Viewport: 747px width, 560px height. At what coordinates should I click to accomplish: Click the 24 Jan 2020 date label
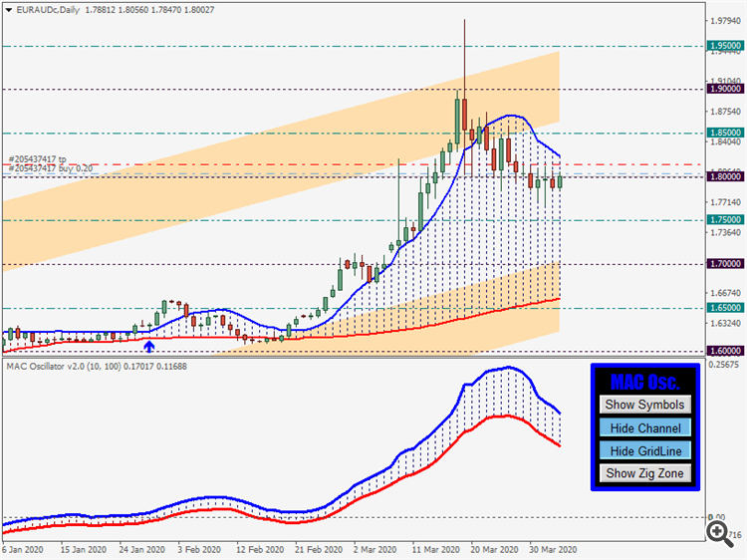click(142, 550)
